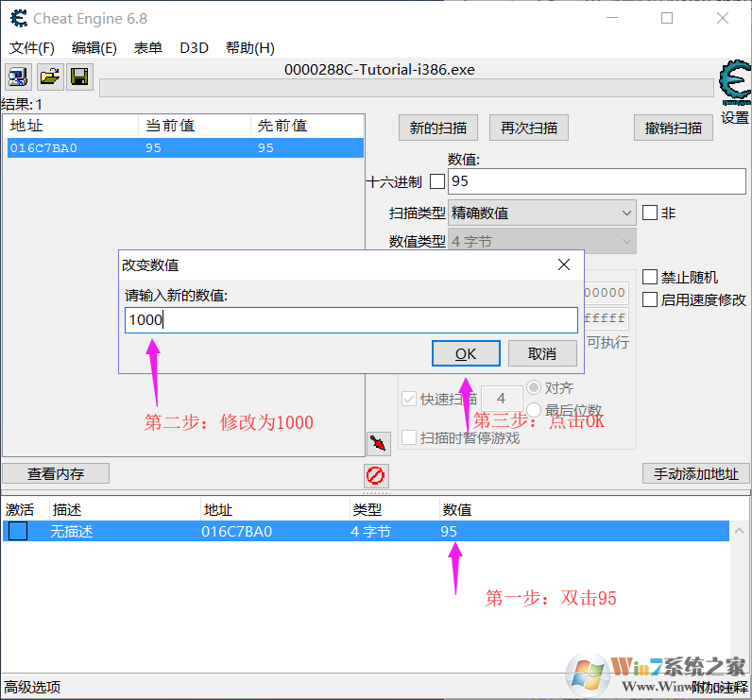Select the 最后位数 radio button
The height and width of the screenshot is (700, 752).
click(x=534, y=410)
